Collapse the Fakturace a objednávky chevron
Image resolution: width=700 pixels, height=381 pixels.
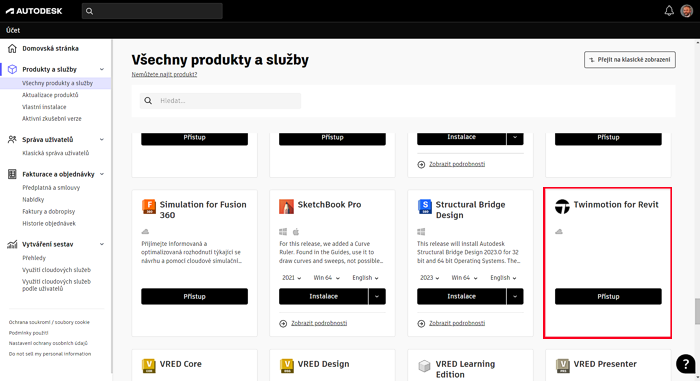click(x=102, y=174)
